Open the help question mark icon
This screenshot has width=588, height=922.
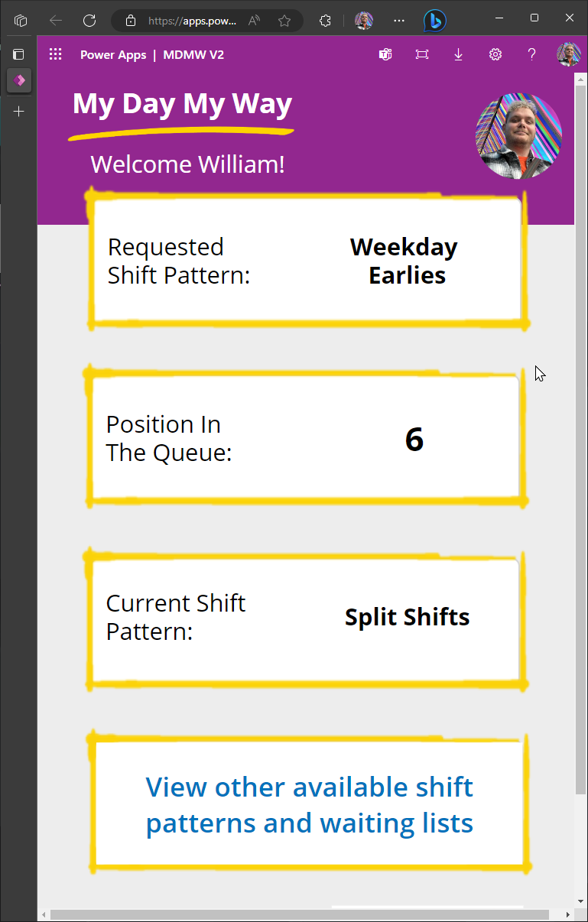532,54
